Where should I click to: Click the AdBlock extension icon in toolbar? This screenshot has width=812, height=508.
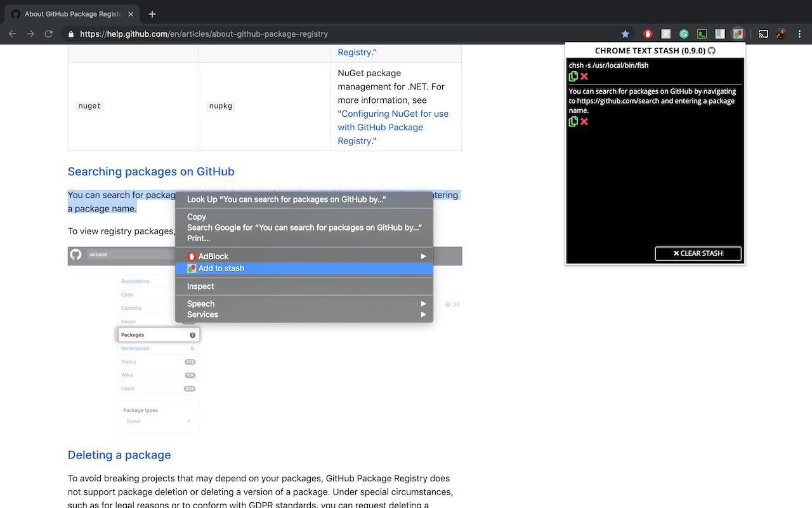click(648, 34)
